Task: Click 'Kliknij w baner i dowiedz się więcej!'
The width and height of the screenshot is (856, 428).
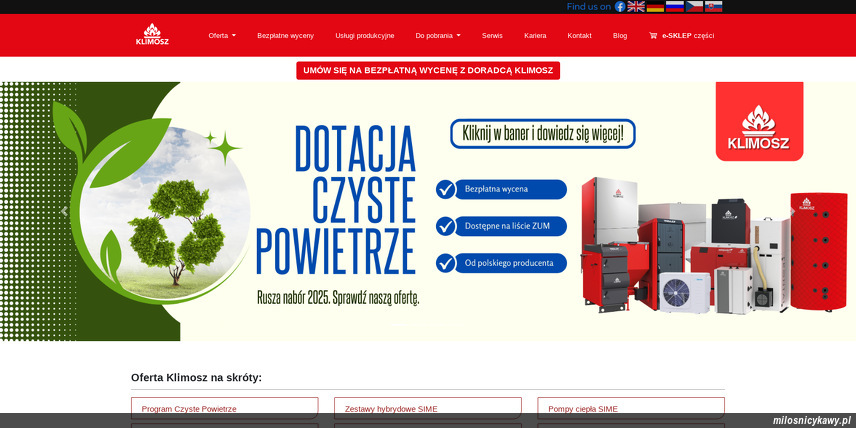Action: pos(543,134)
